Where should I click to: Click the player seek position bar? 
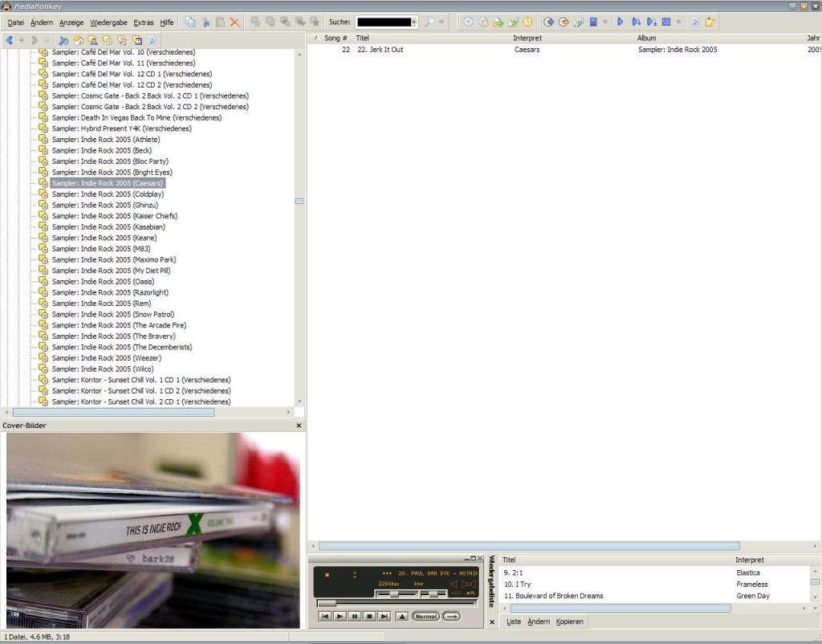click(x=397, y=603)
